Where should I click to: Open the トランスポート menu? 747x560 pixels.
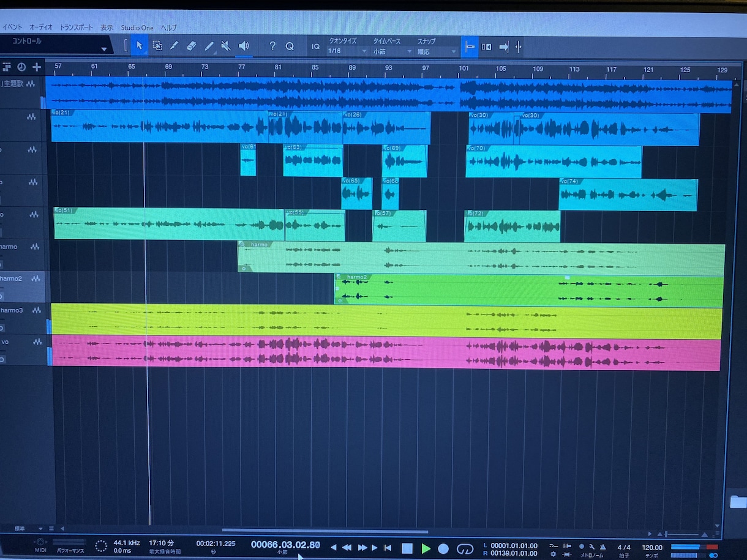[x=77, y=28]
